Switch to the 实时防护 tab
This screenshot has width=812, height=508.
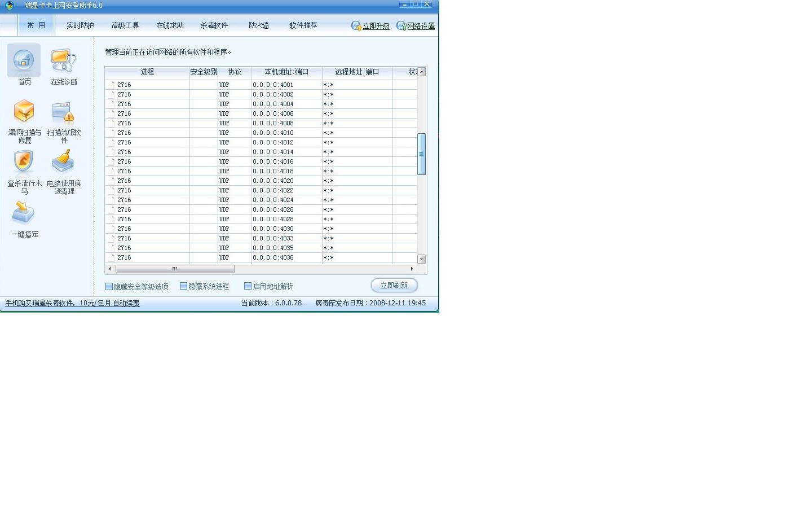[x=80, y=25]
